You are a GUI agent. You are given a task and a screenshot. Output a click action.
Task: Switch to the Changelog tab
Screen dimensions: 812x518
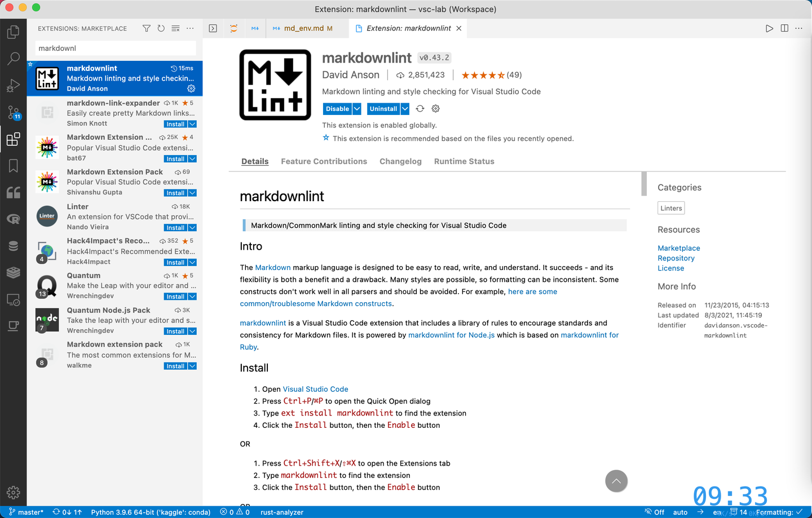[x=400, y=161]
